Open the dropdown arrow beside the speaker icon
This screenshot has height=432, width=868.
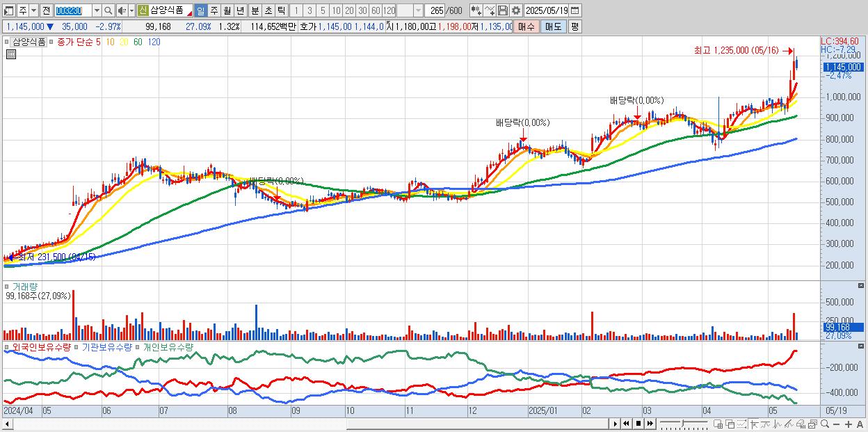coord(131,10)
